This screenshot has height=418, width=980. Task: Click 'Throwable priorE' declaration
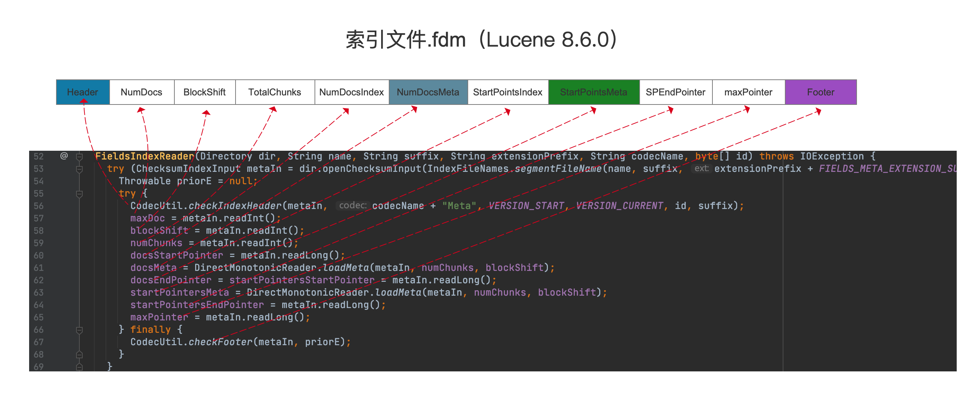pos(165,181)
